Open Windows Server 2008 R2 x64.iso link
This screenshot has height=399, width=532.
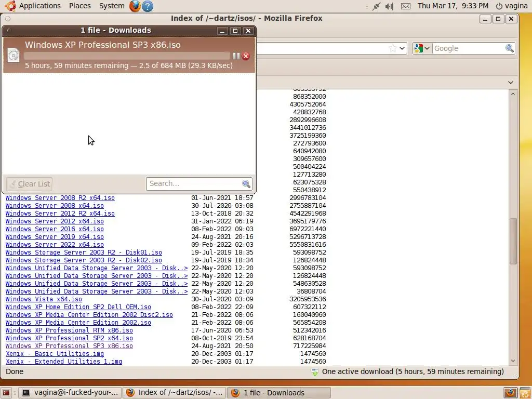tap(60, 198)
